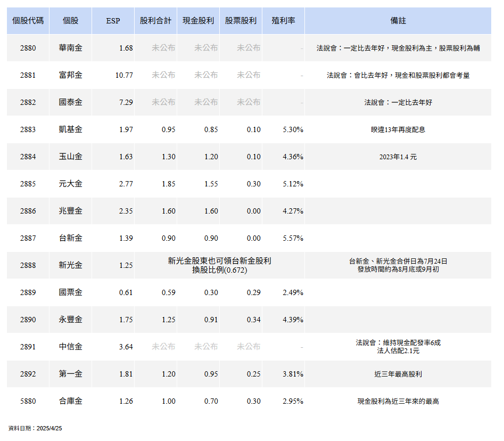
Task: Click the remark 近三年最高股利
Action: (x=398, y=374)
